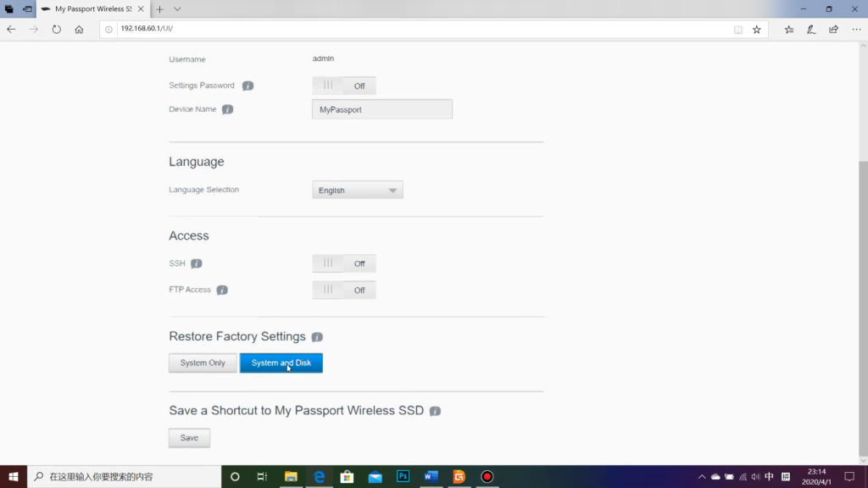This screenshot has height=488, width=868.
Task: Open the notification center icon
Action: pyautogui.click(x=849, y=476)
